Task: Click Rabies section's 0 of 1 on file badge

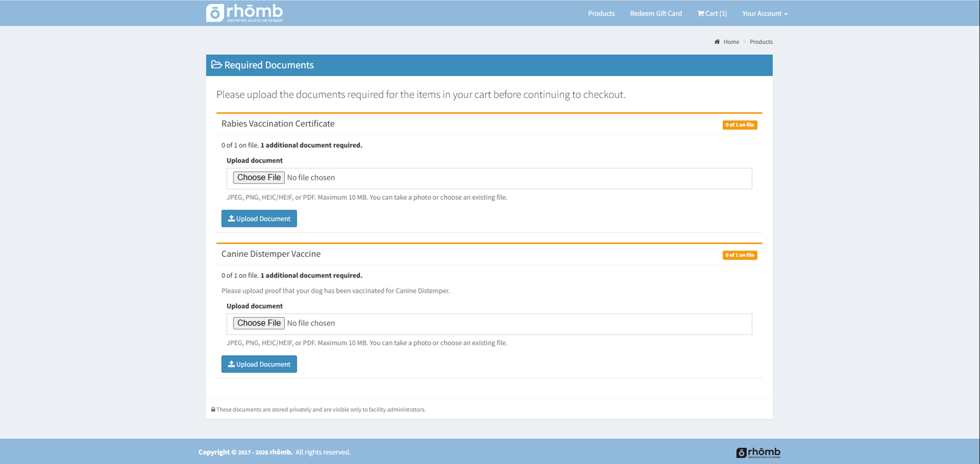Action: pos(740,125)
